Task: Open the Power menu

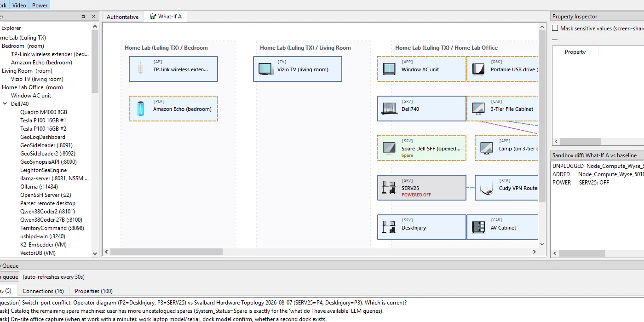Action: tap(40, 5)
